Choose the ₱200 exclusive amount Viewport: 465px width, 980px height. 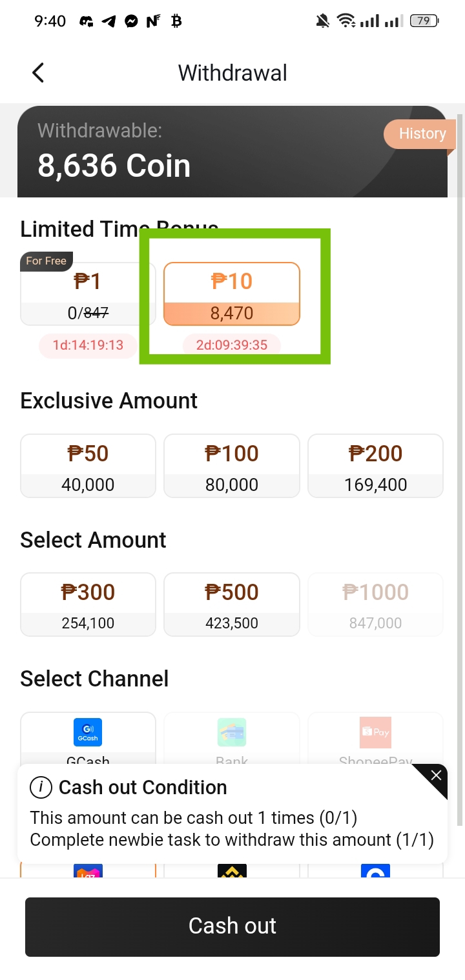(375, 466)
